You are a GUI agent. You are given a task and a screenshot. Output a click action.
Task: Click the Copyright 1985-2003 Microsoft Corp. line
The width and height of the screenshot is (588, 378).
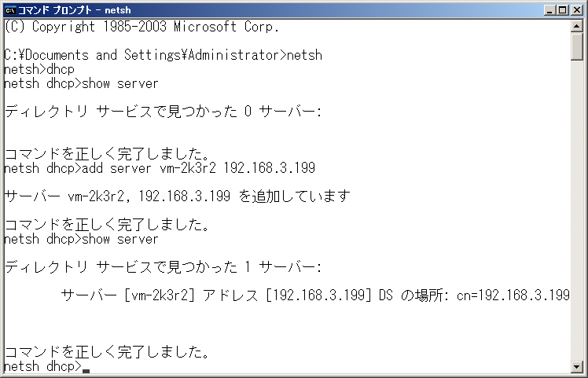tap(141, 27)
